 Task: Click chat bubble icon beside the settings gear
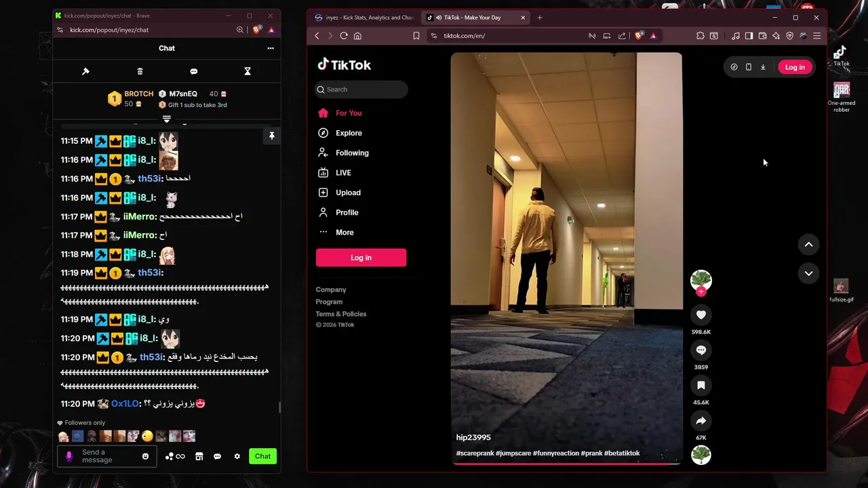click(x=217, y=456)
